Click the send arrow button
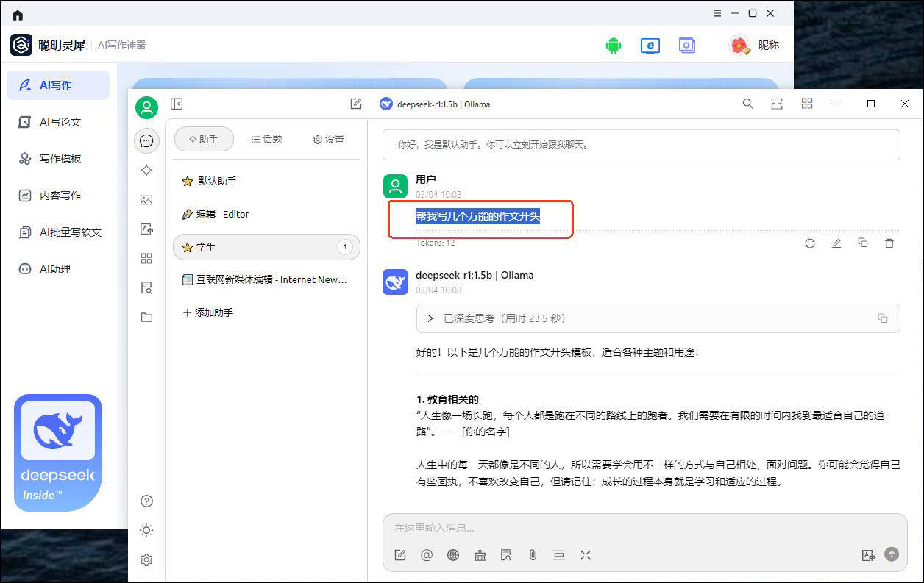924x583 pixels. [x=892, y=554]
